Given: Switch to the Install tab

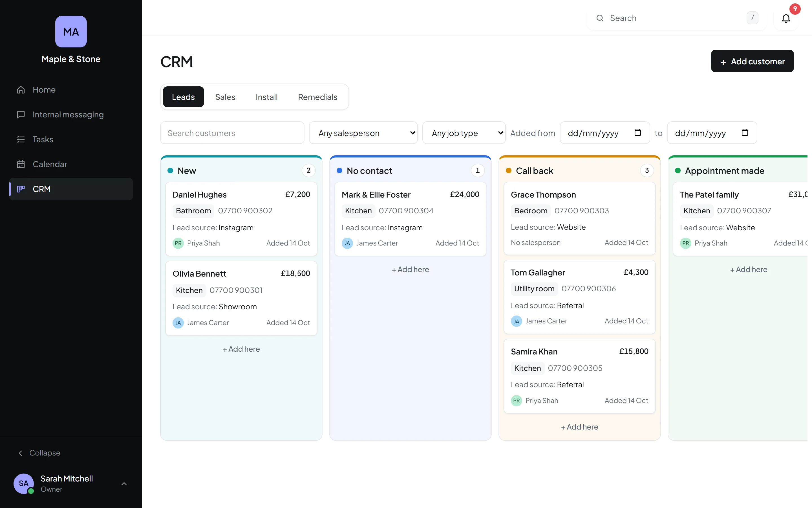Looking at the screenshot, I should pyautogui.click(x=266, y=97).
